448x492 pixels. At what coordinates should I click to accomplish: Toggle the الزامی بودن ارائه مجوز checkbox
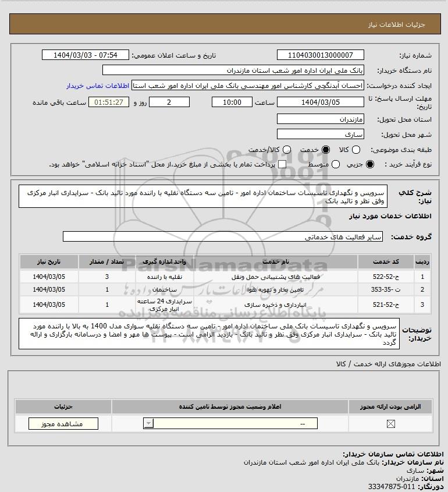pos(390,424)
